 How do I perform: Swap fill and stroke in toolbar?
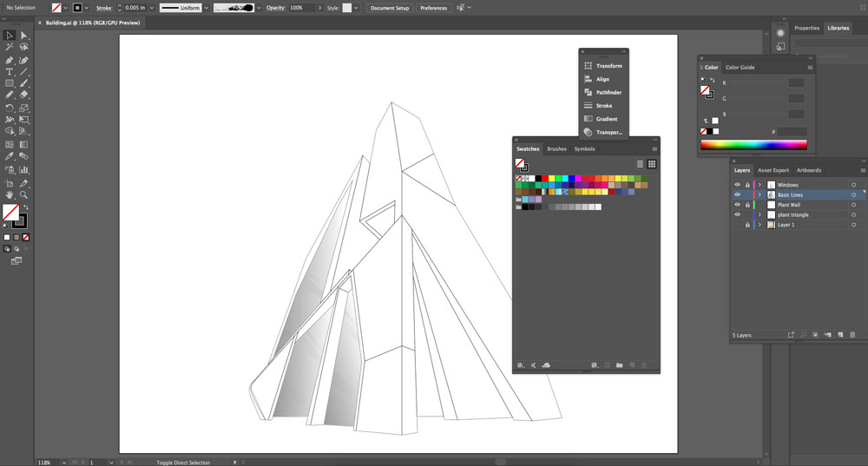(x=25, y=207)
